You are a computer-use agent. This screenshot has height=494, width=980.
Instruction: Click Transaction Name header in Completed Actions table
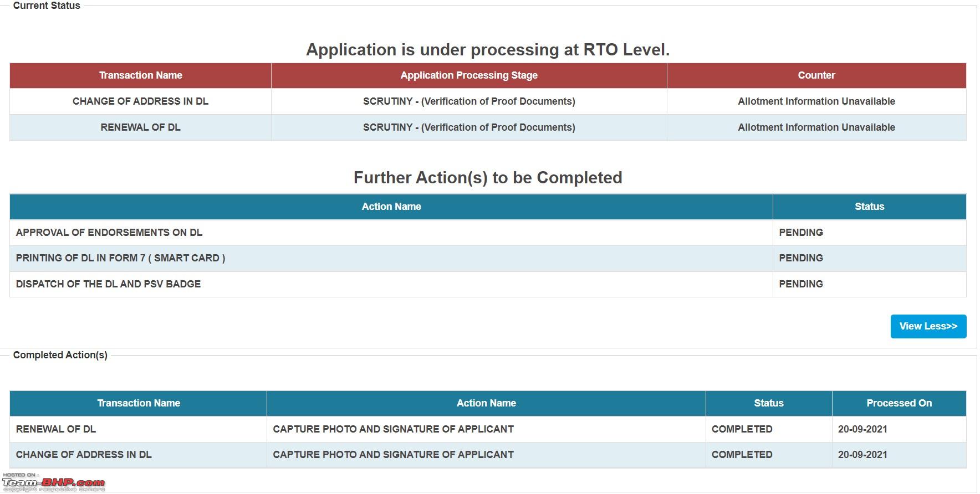(x=139, y=403)
